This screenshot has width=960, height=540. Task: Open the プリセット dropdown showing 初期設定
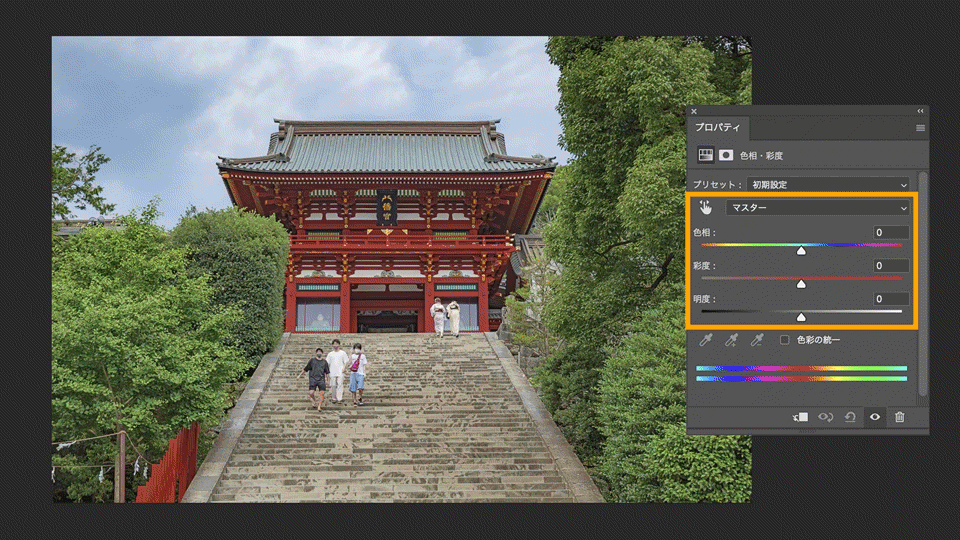[828, 184]
